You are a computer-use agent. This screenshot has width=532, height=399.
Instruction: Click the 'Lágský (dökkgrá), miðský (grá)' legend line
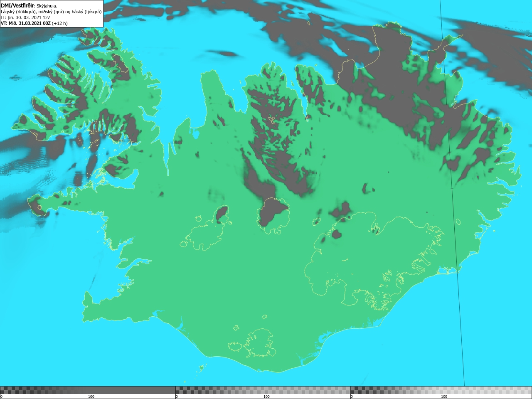(x=51, y=12)
